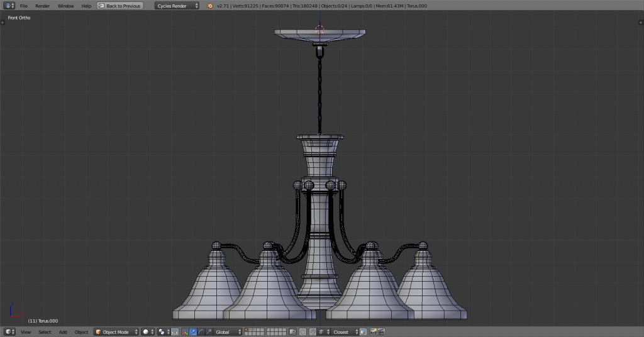
Task: Open the View menu in 3D viewport
Action: click(x=25, y=332)
